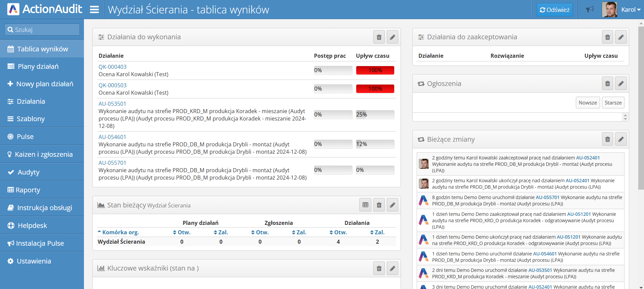The height and width of the screenshot is (289, 644).
Task: Sort Działania by Zal. column
Action: point(377,232)
